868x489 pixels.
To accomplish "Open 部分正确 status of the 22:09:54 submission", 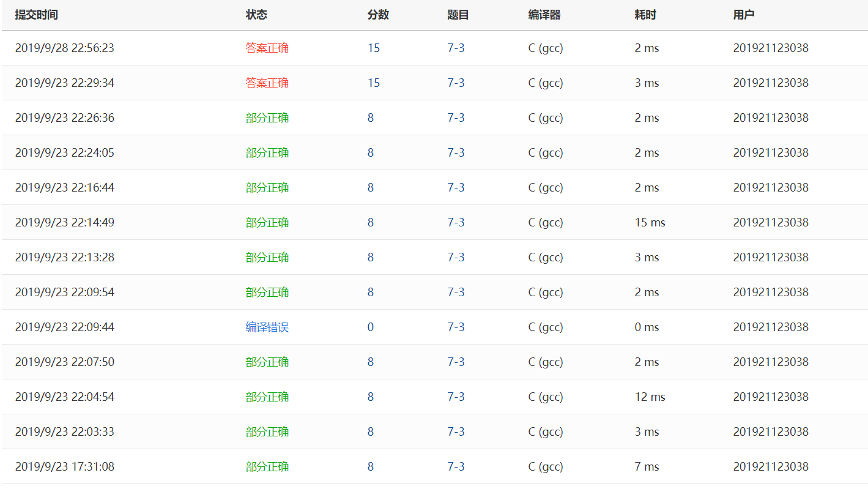I will (267, 292).
